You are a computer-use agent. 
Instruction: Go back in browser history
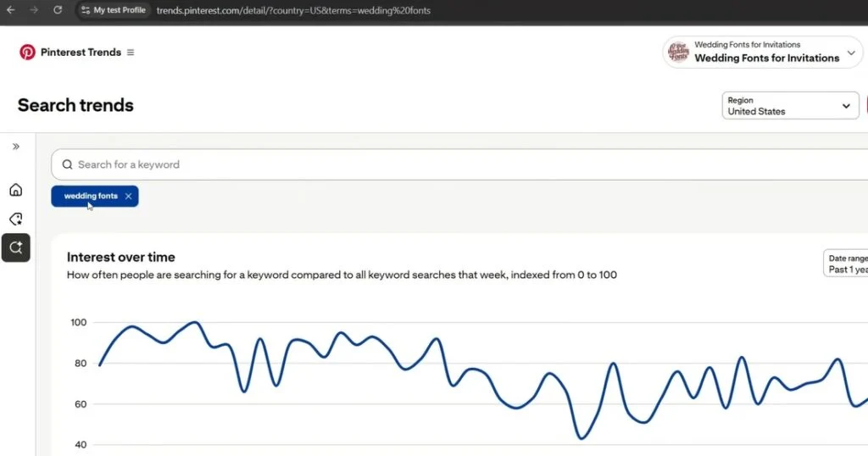click(10, 10)
